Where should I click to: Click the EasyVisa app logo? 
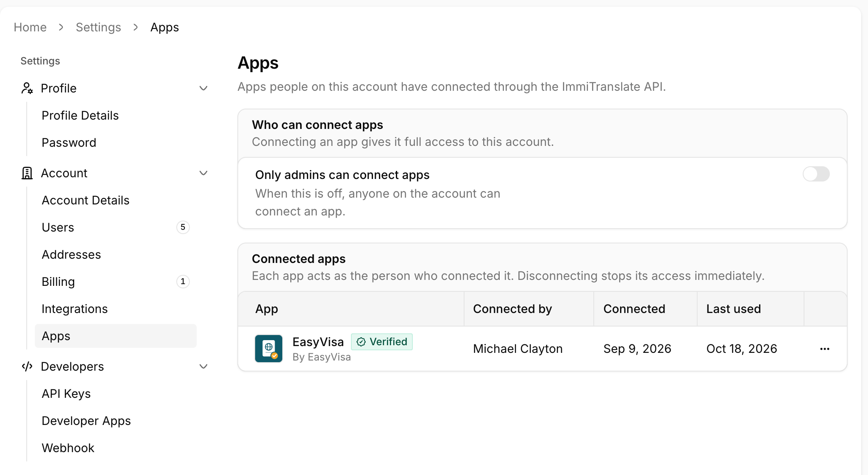pyautogui.click(x=269, y=349)
